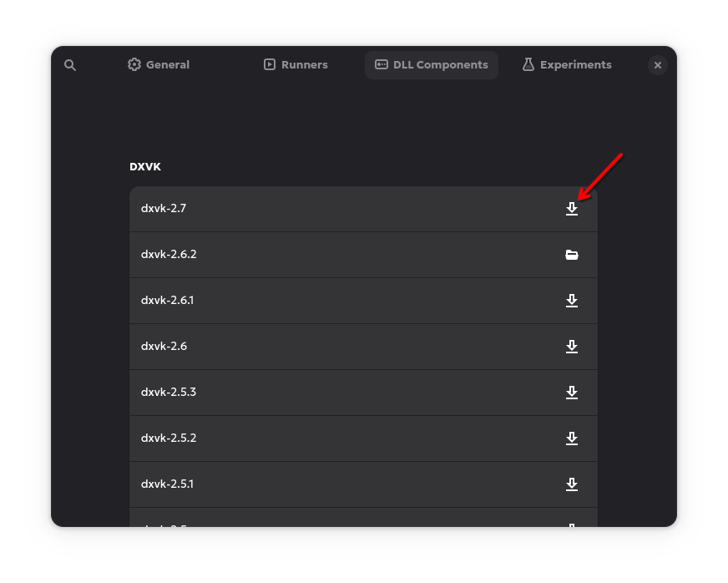Click the dxvk-2.6 entry text
The image size is (728, 583).
click(x=164, y=347)
